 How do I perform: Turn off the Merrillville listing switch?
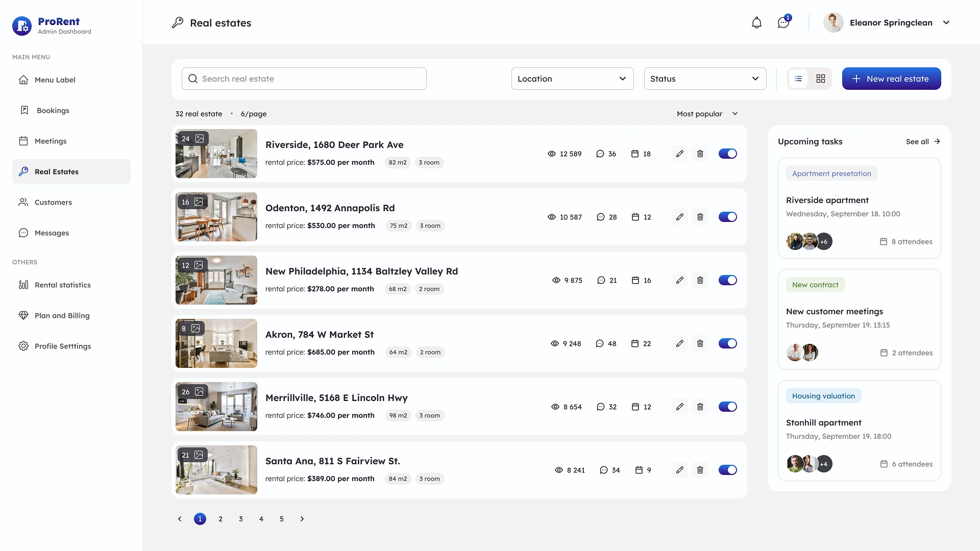pos(727,407)
